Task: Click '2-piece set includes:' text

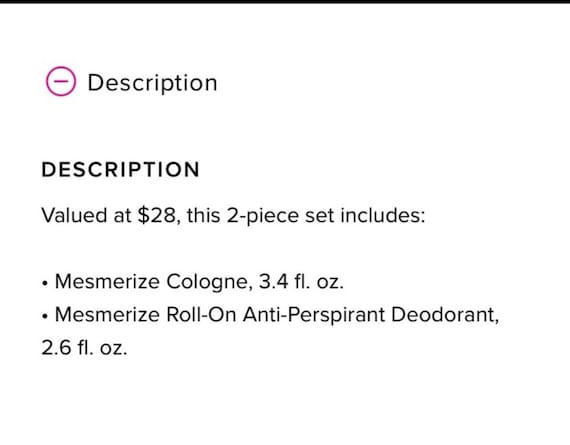Action: coord(326,216)
